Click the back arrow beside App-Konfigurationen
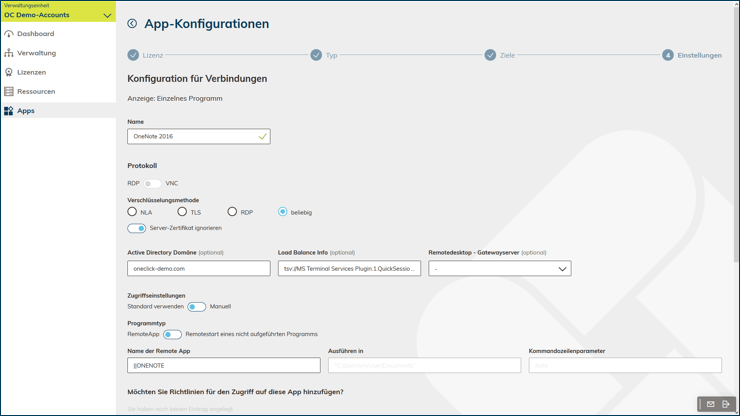This screenshot has height=416, width=740. pos(132,24)
